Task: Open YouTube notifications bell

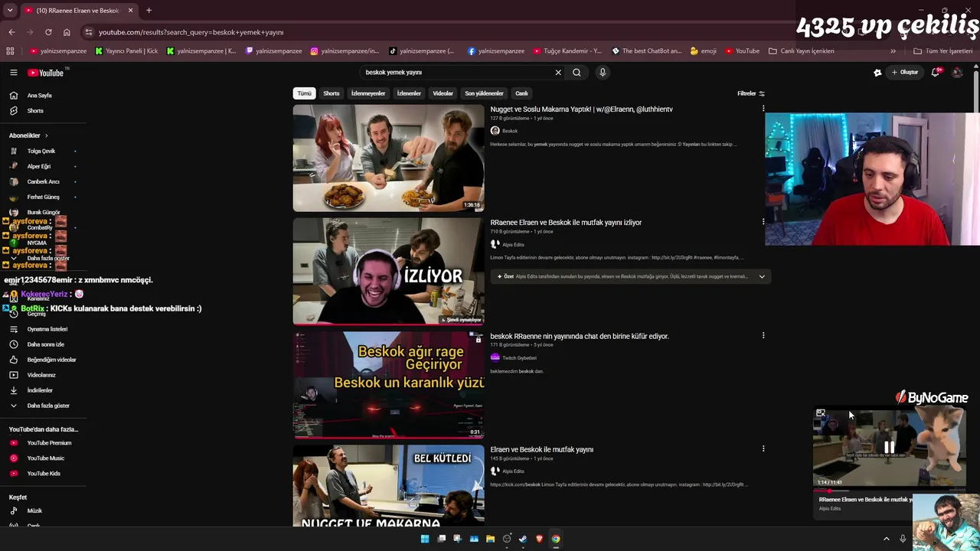Action: (935, 73)
